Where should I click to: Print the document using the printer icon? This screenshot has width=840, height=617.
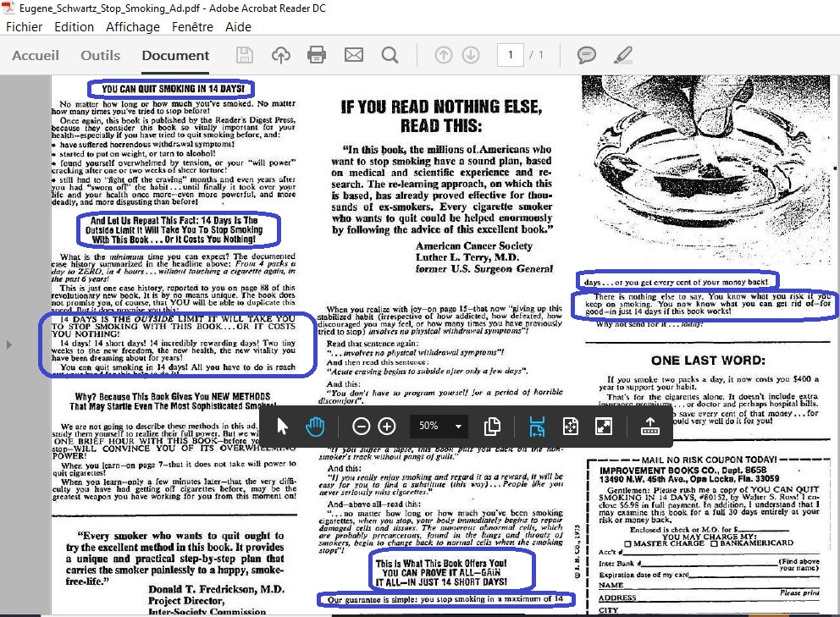[x=317, y=56]
